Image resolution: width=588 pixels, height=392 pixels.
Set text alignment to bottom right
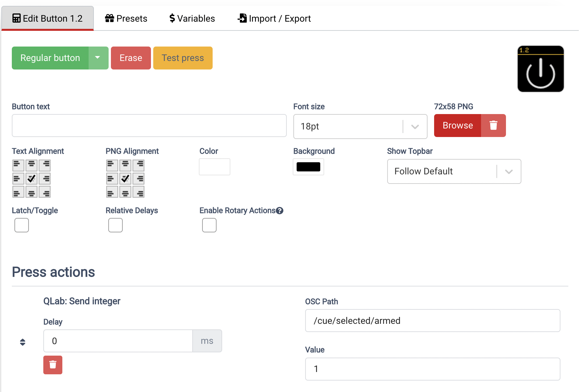coord(45,192)
